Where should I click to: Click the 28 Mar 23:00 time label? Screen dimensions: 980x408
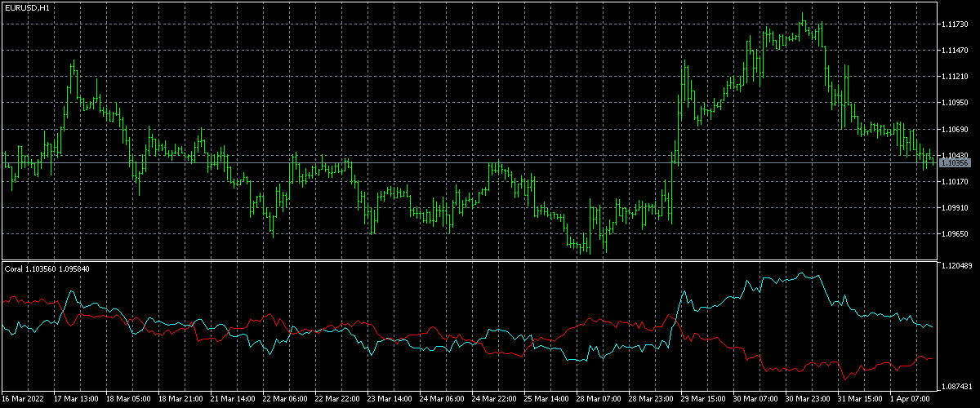(x=651, y=399)
